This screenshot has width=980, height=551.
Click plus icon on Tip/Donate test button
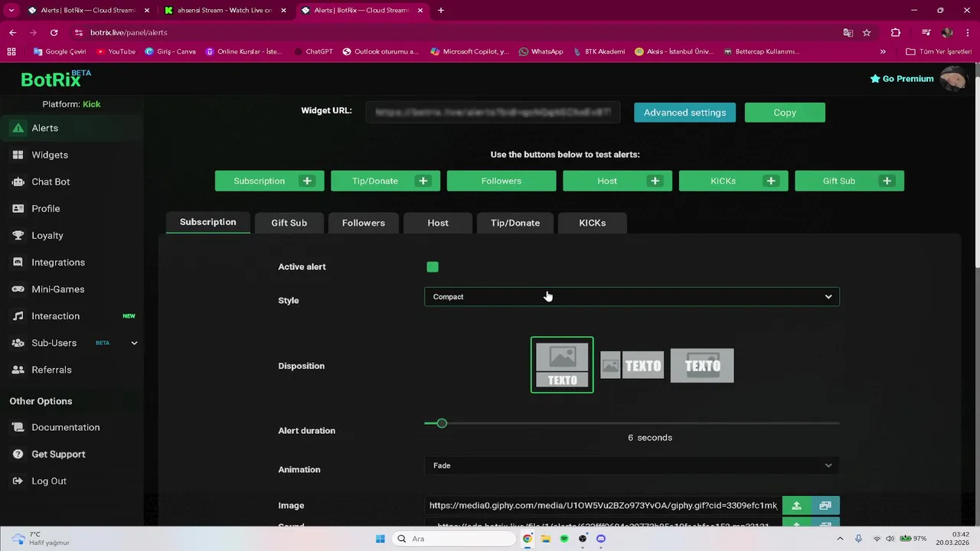click(x=423, y=181)
